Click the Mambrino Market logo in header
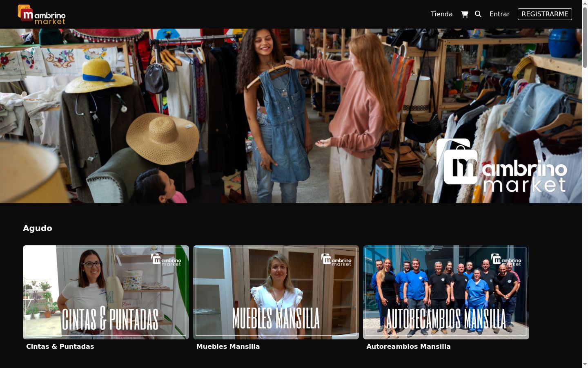The image size is (588, 368). (x=42, y=14)
